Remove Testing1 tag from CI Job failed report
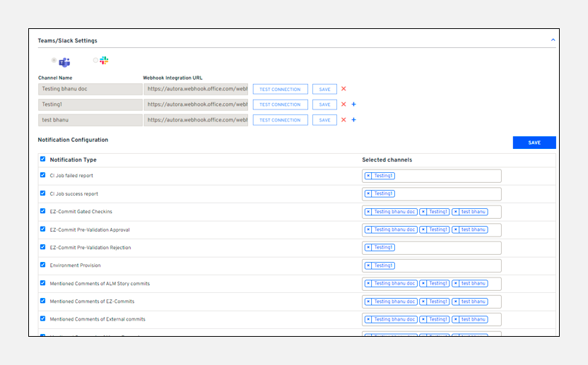588x365 pixels. tap(368, 176)
